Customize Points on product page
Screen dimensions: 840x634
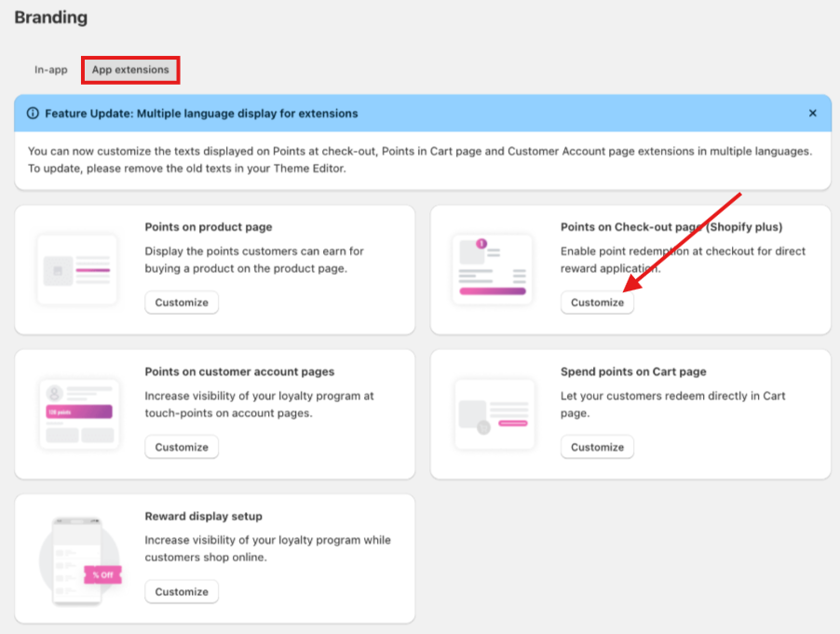(x=182, y=303)
